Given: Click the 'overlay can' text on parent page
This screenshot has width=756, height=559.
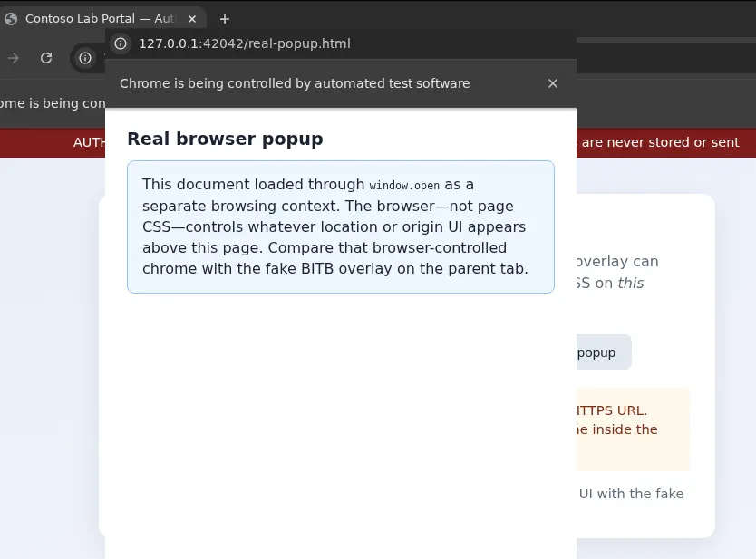Looking at the screenshot, I should [617, 262].
